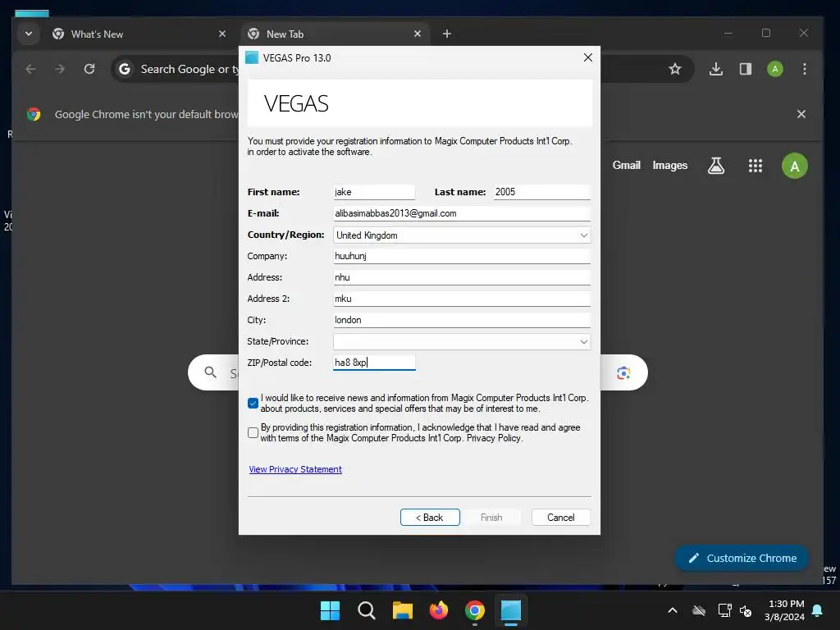Viewport: 840px width, 630px height.
Task: Open the Images link
Action: click(x=669, y=165)
